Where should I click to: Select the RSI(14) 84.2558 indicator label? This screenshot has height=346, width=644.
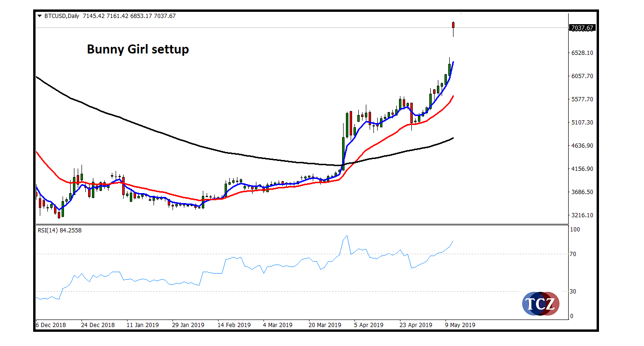tap(59, 231)
